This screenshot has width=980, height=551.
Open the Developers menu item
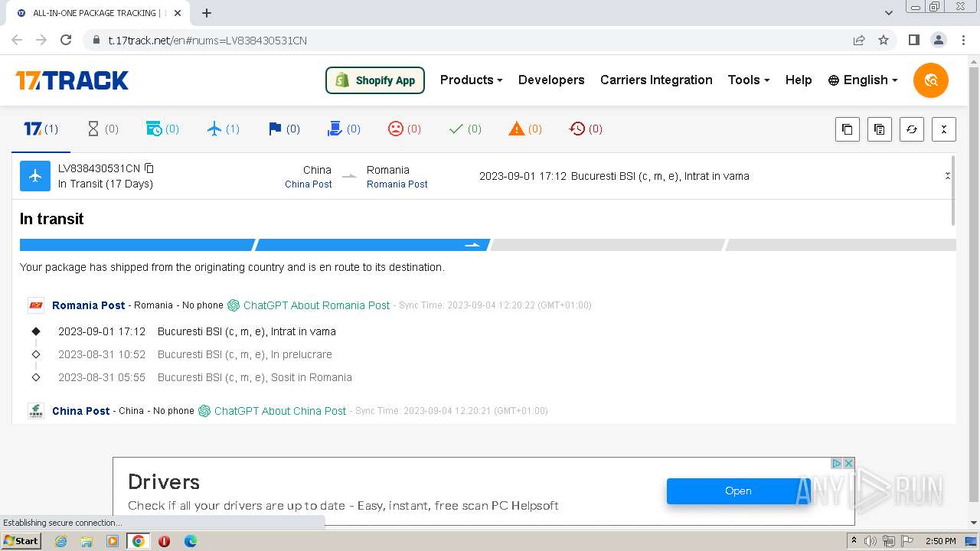(551, 80)
